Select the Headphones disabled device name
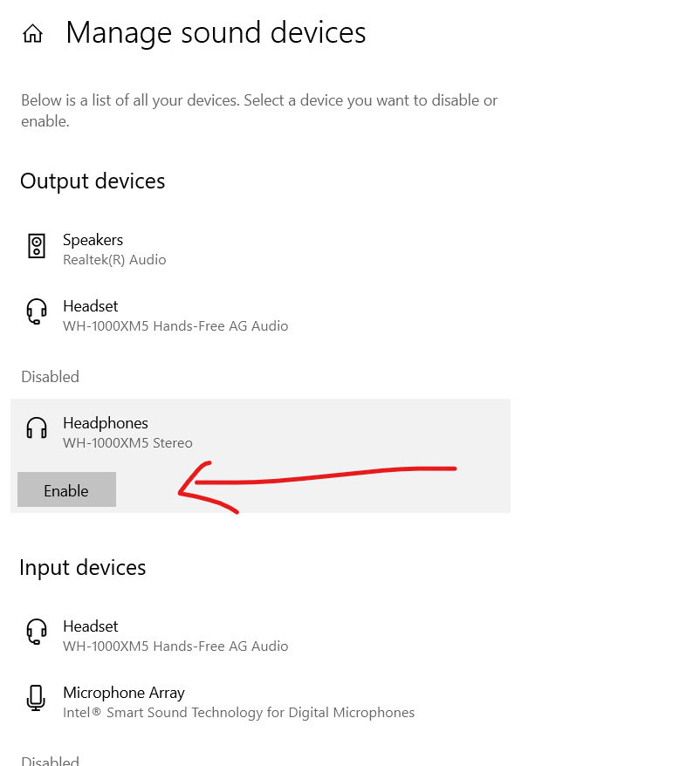This screenshot has width=700, height=766. 106,423
